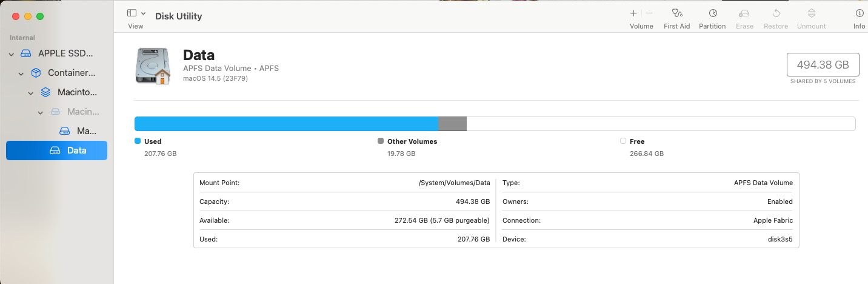The height and width of the screenshot is (284, 868).
Task: Click the Container cube icon
Action: [36, 73]
